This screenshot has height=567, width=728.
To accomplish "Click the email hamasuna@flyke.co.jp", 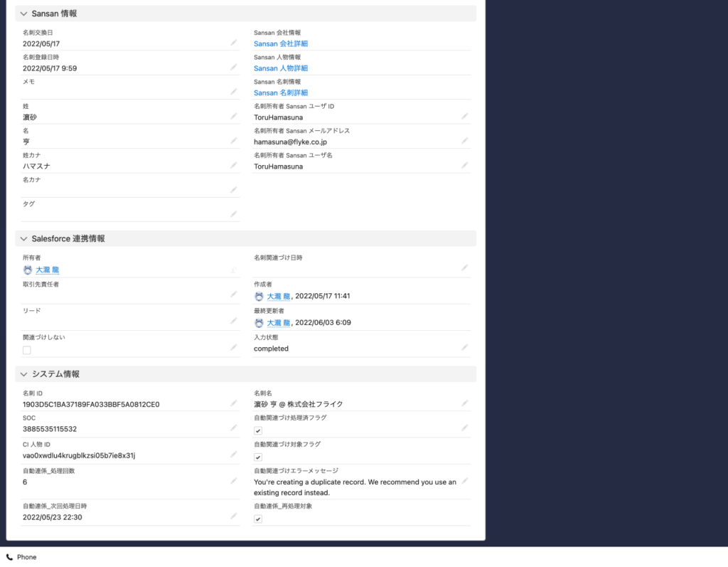I will (x=290, y=142).
